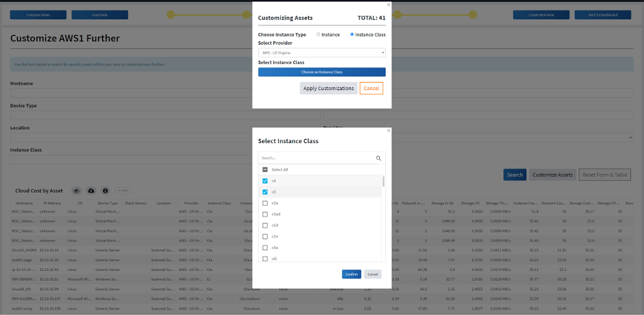Viewport: 644px width, 315px height.
Task: Click the cloud download icon
Action: [x=92, y=191]
